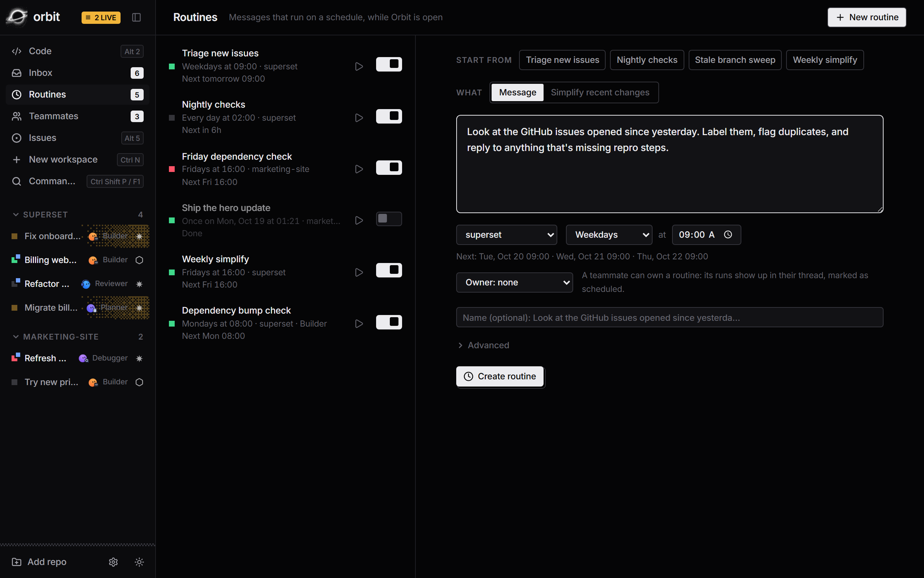Turn off Friday dependency check toggle
Screen dimensions: 924x578
[389, 167]
